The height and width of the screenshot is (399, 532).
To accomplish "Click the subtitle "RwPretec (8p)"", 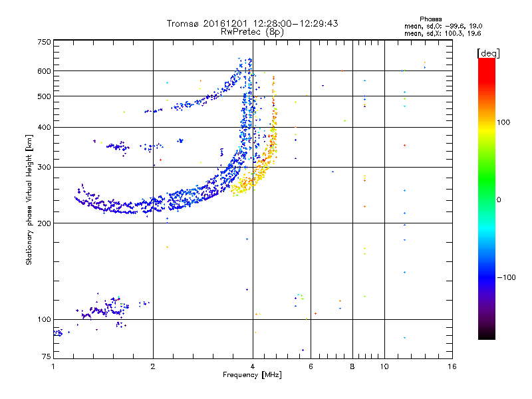I will [252, 32].
